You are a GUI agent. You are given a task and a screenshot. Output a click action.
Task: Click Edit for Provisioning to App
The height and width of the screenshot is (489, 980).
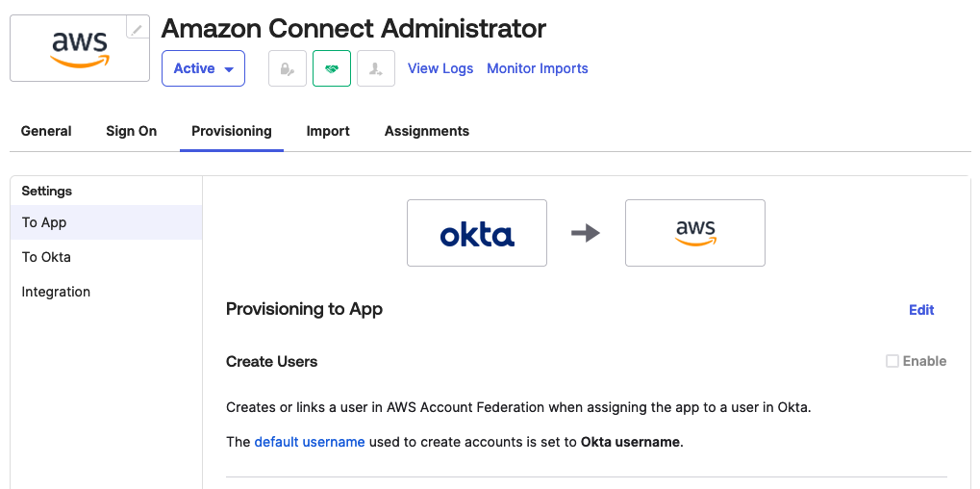[x=921, y=310]
